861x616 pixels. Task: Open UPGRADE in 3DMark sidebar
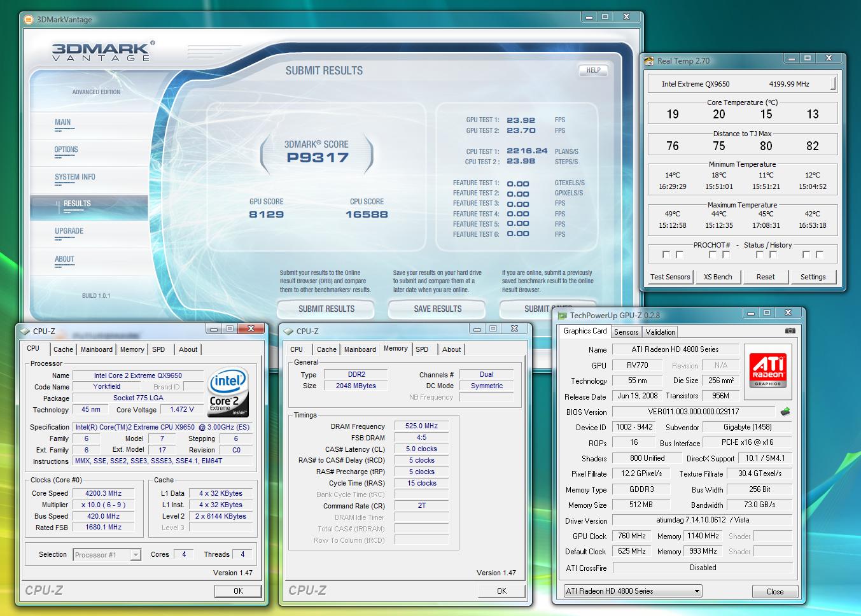tap(69, 231)
